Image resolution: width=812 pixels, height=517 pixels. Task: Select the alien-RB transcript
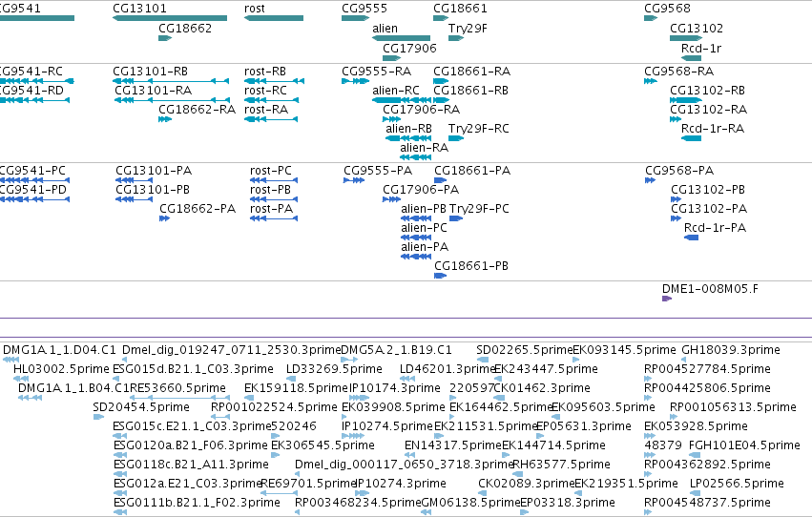point(408,138)
